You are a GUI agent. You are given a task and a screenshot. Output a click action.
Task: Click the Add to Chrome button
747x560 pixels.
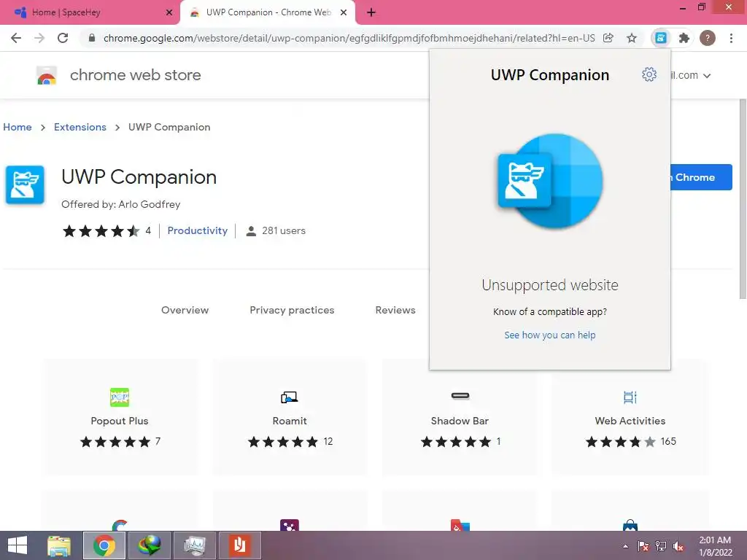tap(701, 177)
